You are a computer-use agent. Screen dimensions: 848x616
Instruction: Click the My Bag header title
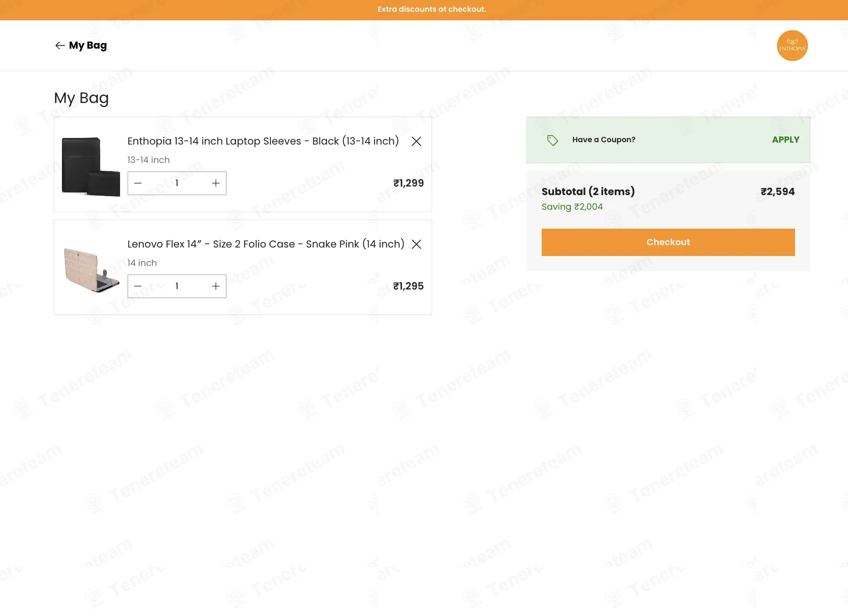[88, 45]
